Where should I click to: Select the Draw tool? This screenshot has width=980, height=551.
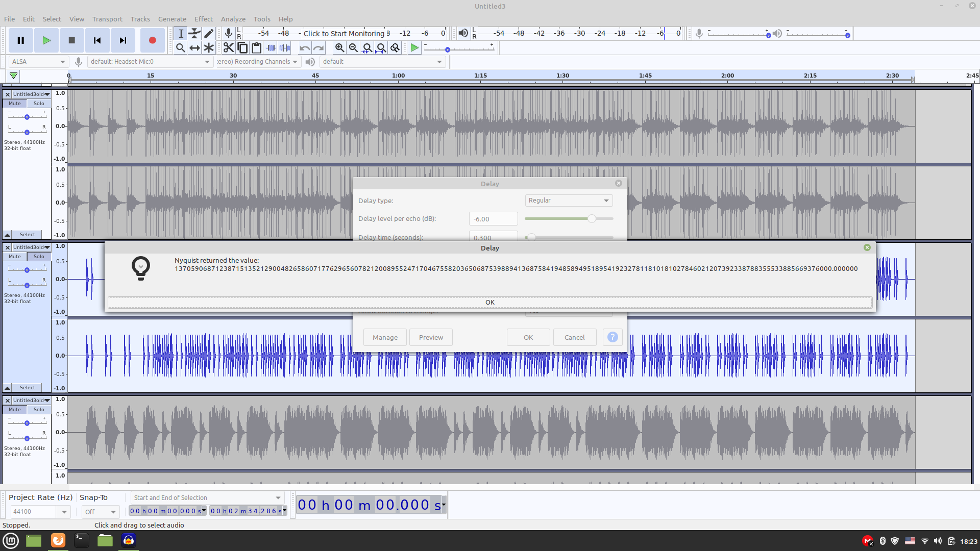pos(209,33)
